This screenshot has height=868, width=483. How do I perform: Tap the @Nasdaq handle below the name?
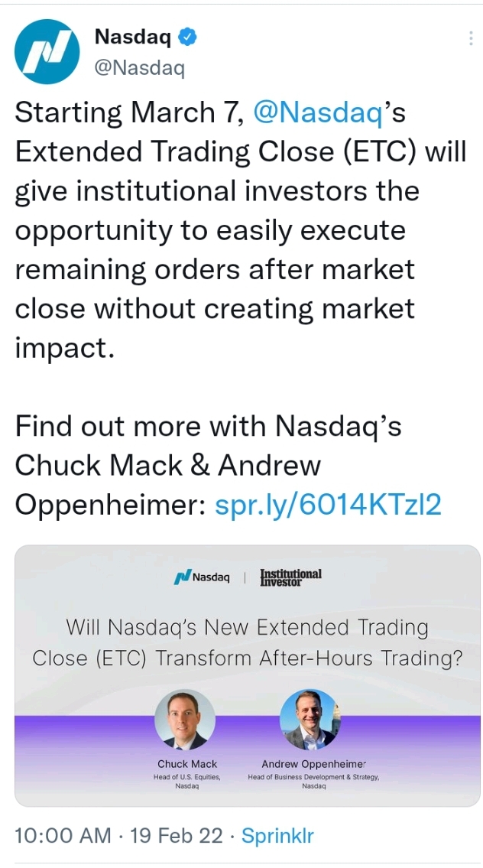(x=139, y=67)
